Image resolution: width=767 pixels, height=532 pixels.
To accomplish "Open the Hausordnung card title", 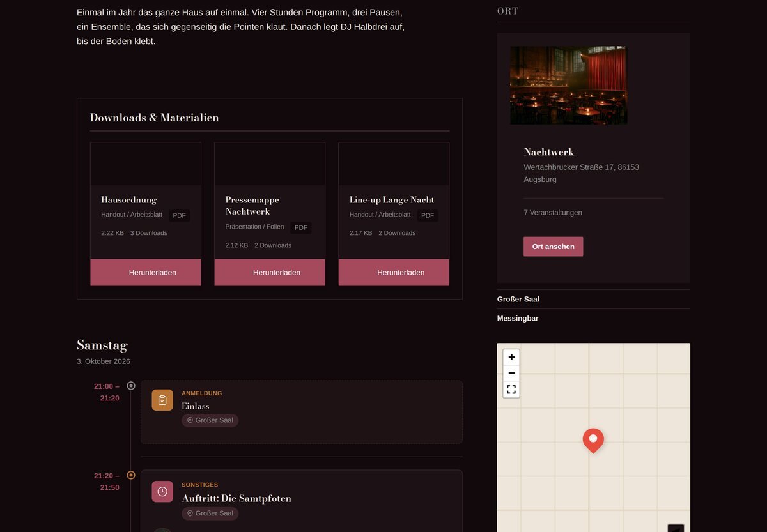I will point(129,200).
